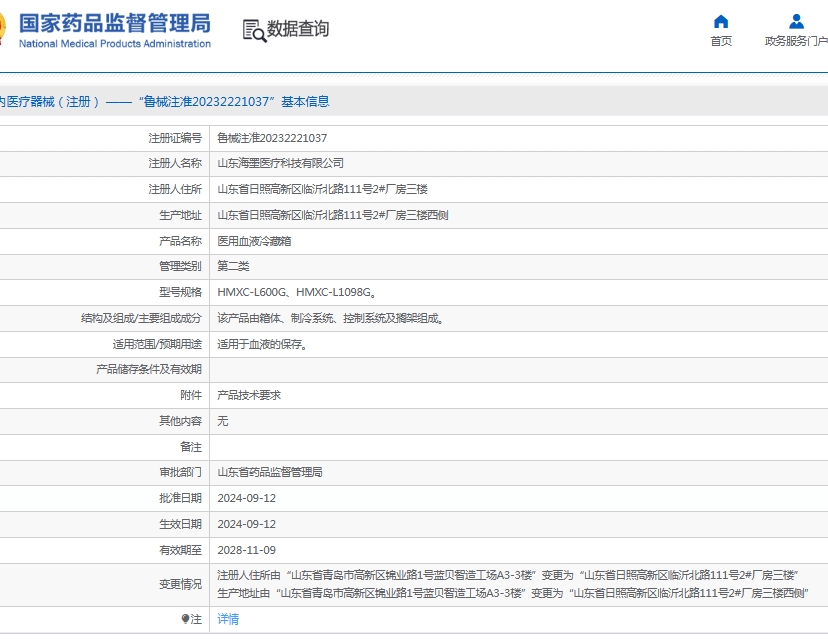Click the 型号规格 row label
This screenshot has width=828, height=639.
click(180, 292)
